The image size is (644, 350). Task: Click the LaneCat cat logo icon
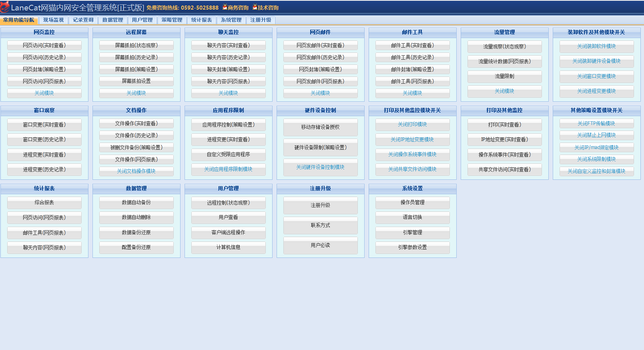(5, 7)
